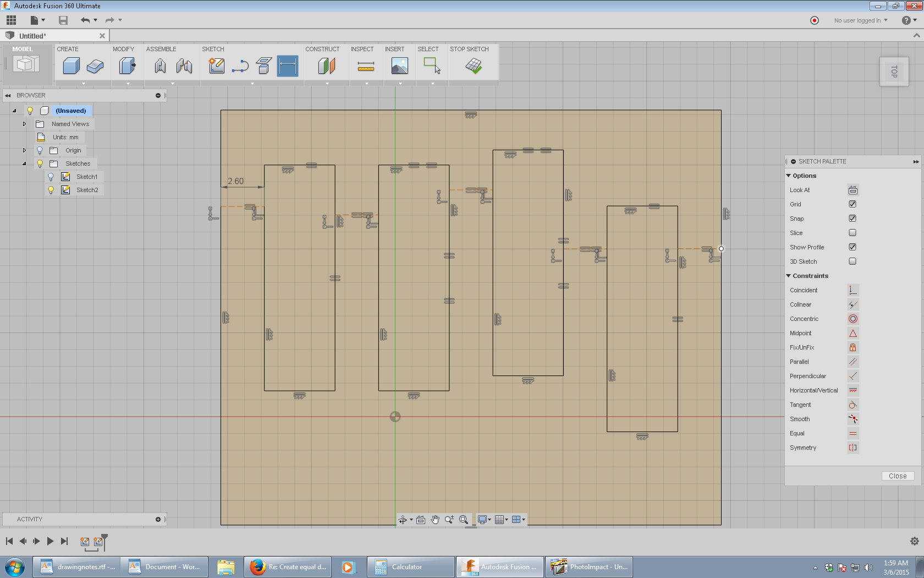Click the Construct offset plane icon
924x578 pixels.
(327, 66)
